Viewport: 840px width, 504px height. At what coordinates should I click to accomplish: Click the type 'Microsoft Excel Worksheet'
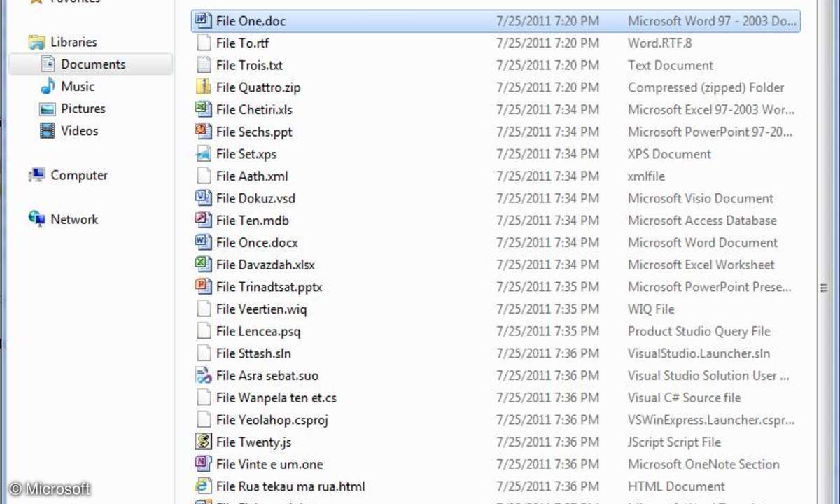701,265
